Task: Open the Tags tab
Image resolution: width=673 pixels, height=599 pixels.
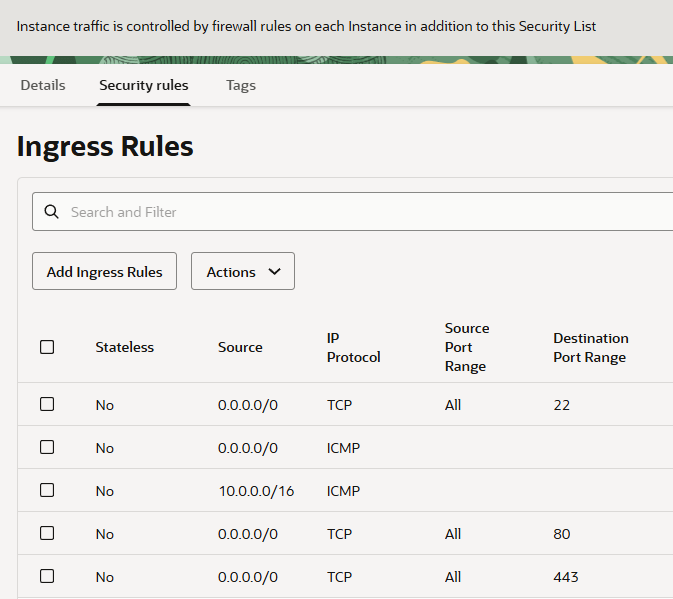Action: [241, 85]
